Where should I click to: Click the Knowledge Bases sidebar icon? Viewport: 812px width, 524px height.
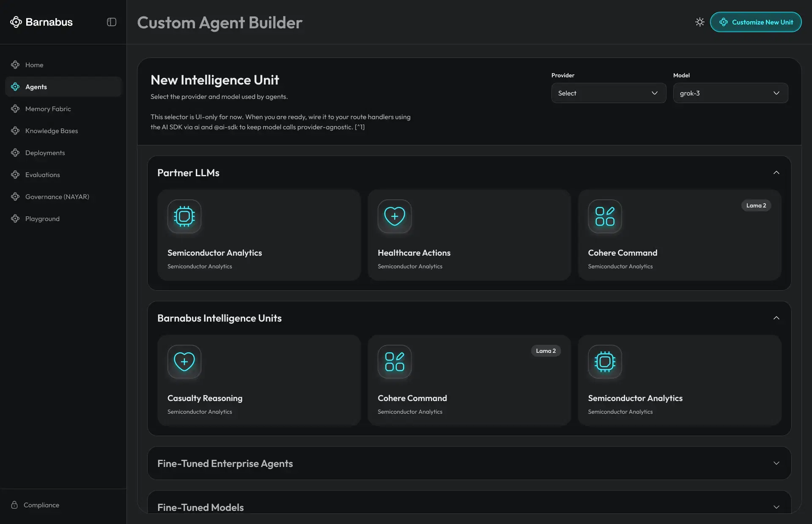15,131
